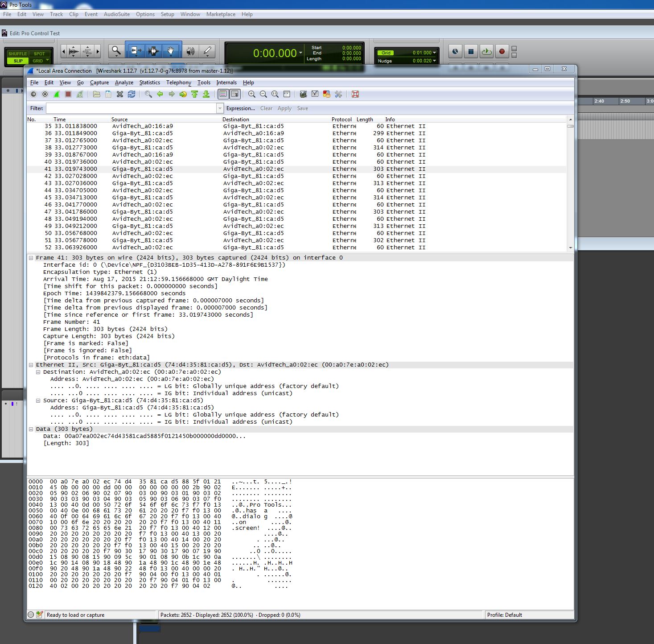Close this capture file (X icon)
This screenshot has width=654, height=644.
point(119,94)
